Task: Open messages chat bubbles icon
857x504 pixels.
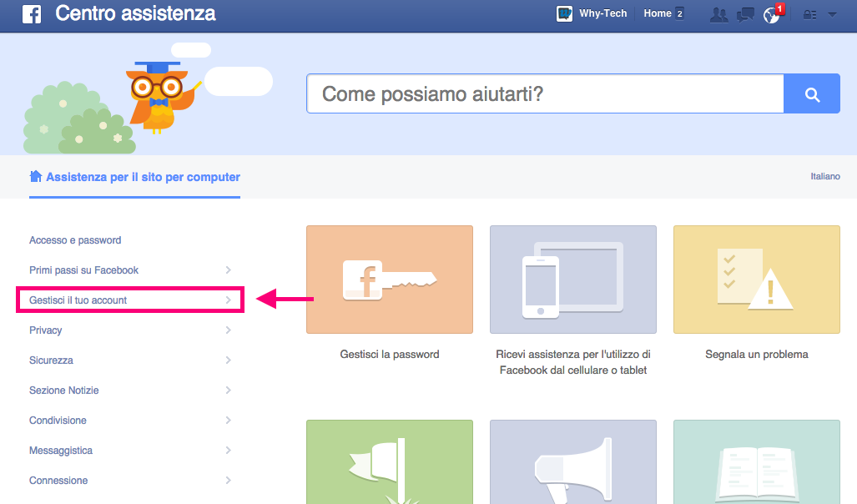Action: [x=745, y=15]
